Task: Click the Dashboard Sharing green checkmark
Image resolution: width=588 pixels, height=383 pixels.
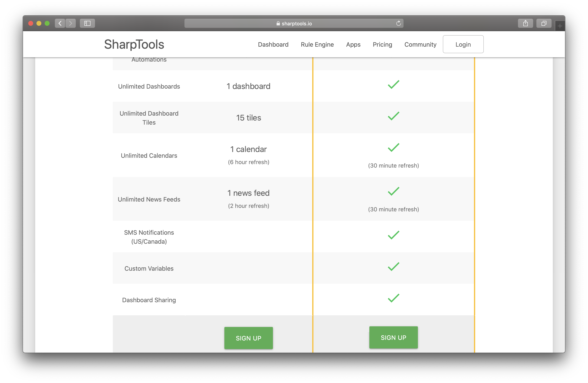Action: pyautogui.click(x=393, y=298)
